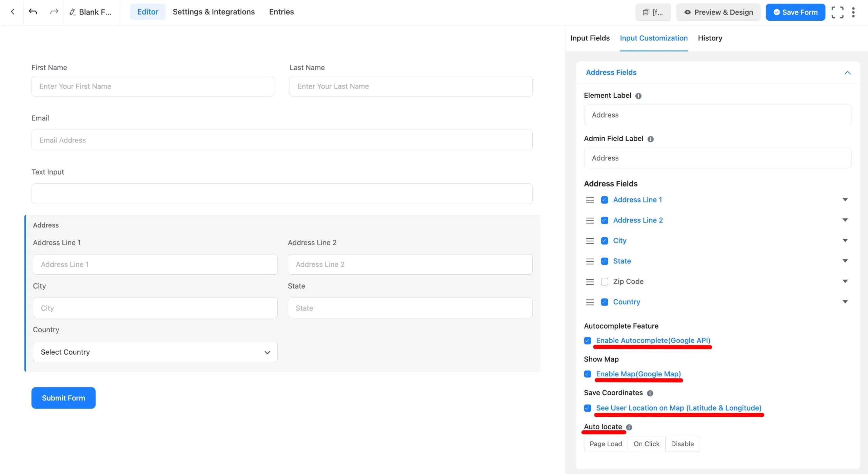The height and width of the screenshot is (474, 868).
Task: Click the redo arrow icon
Action: [54, 12]
